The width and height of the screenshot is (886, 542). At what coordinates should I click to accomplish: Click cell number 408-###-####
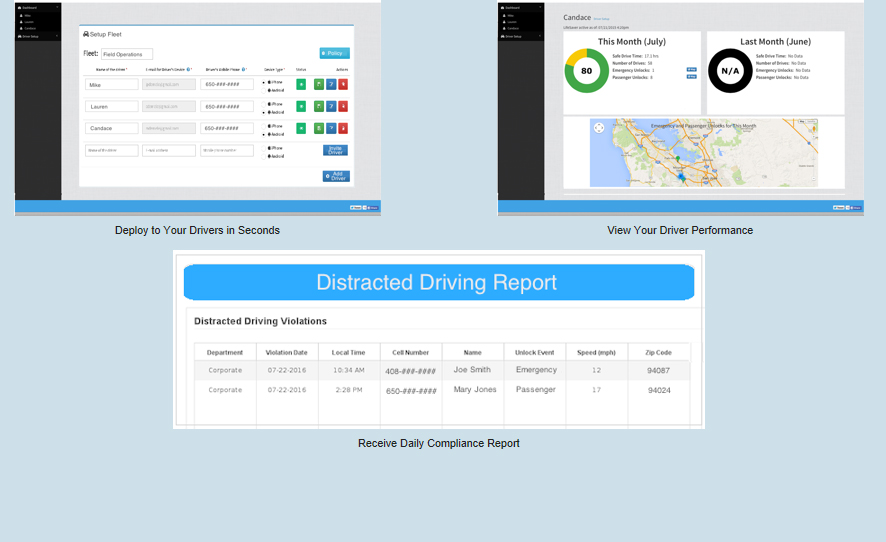coord(410,371)
